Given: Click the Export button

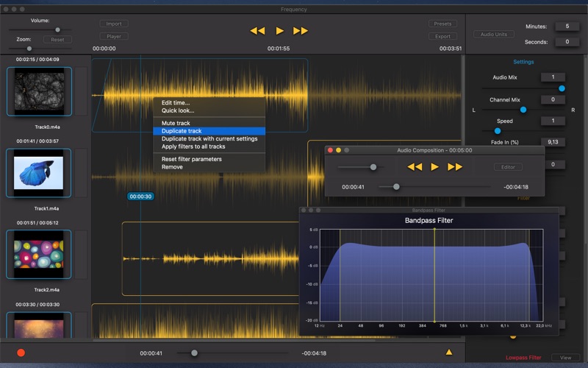Looking at the screenshot, I should click(442, 36).
